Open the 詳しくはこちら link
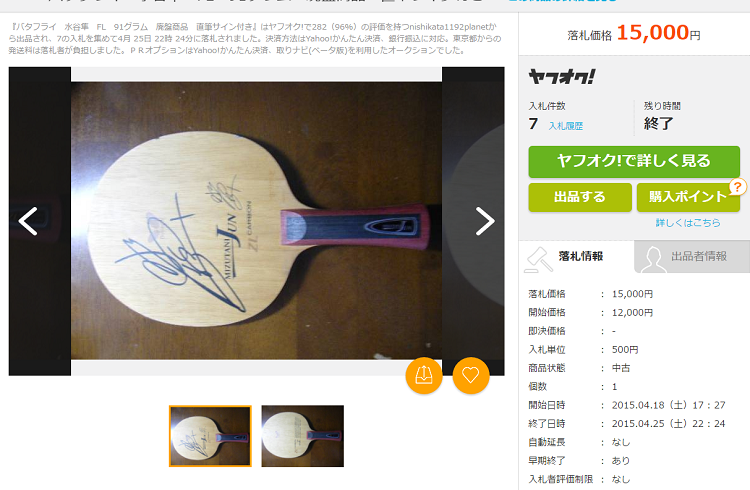 pos(688,223)
